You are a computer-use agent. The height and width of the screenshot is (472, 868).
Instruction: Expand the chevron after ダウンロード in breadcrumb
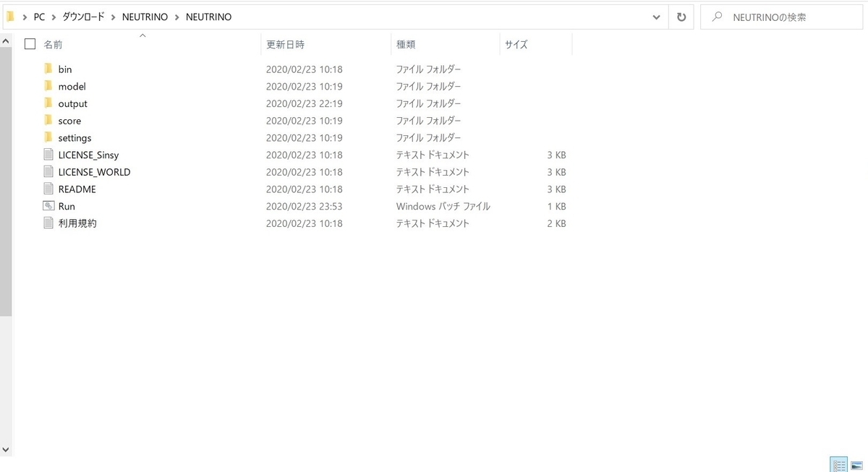[113, 17]
